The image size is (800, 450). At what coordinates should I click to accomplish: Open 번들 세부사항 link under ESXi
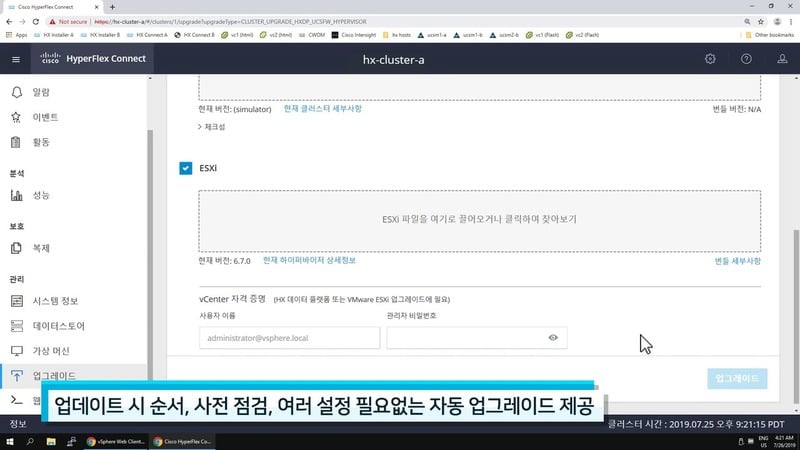(x=737, y=261)
